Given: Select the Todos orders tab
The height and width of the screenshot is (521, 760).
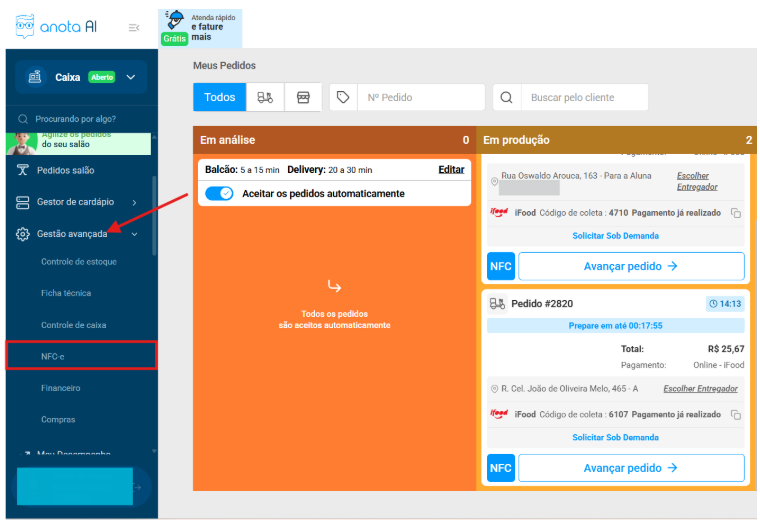Looking at the screenshot, I should [219, 97].
